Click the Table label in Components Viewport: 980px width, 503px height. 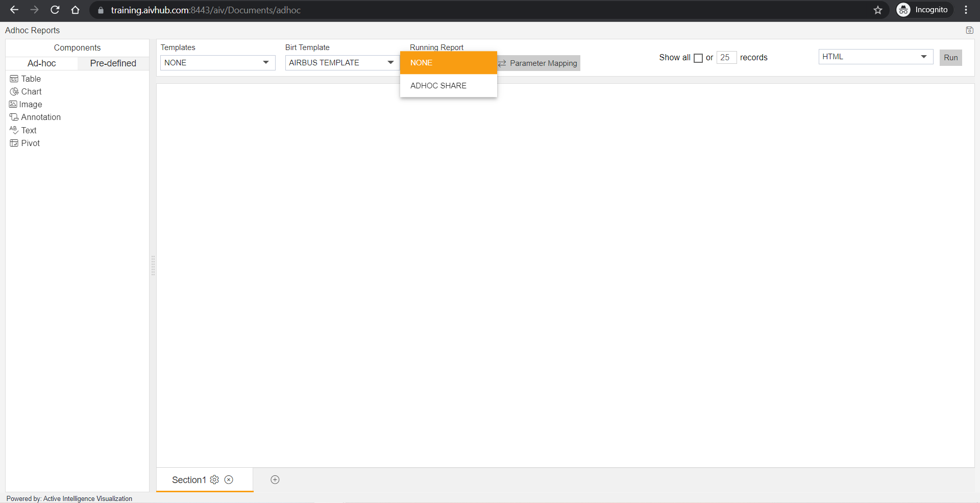tap(31, 79)
